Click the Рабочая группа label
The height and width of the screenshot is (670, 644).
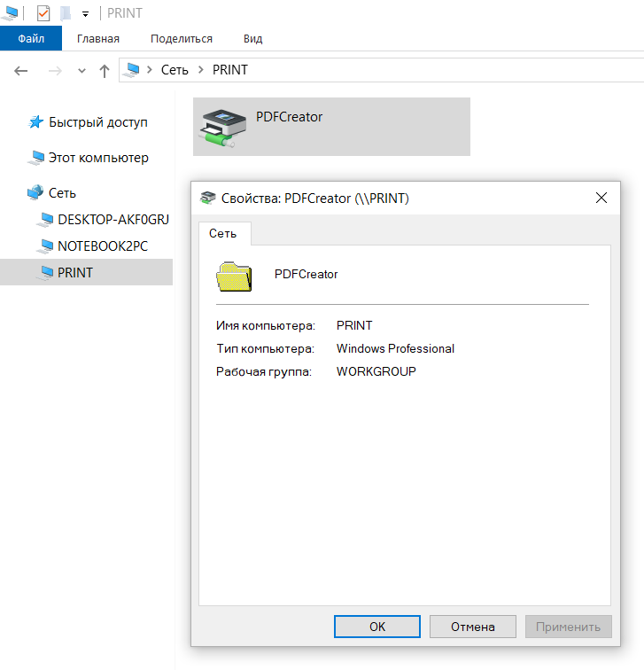[x=264, y=372]
